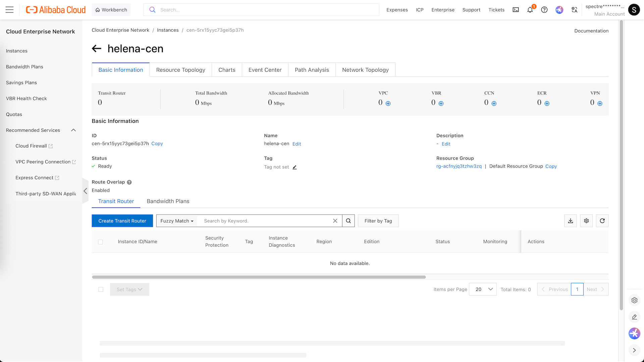Click the download icon above the table
644x362 pixels.
click(x=570, y=221)
